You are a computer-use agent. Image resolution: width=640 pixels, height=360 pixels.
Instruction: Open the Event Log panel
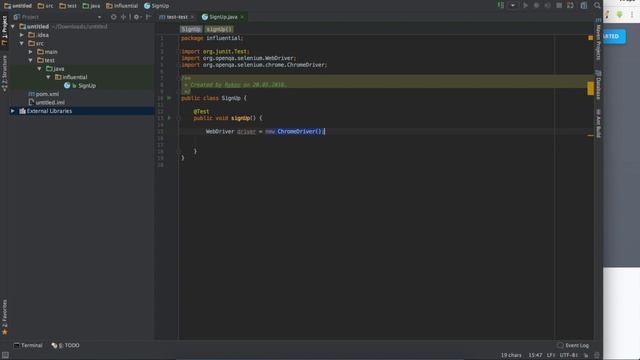573,345
